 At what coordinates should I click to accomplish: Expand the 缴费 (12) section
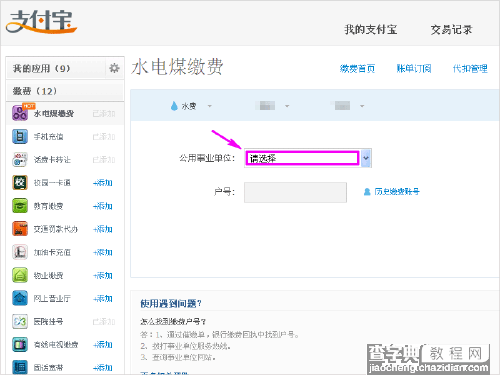click(x=65, y=91)
